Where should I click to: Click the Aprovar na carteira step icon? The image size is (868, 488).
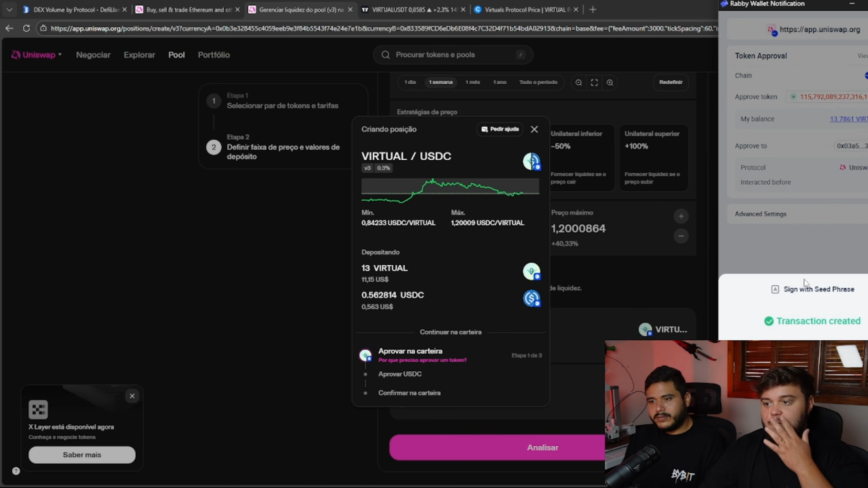(366, 355)
